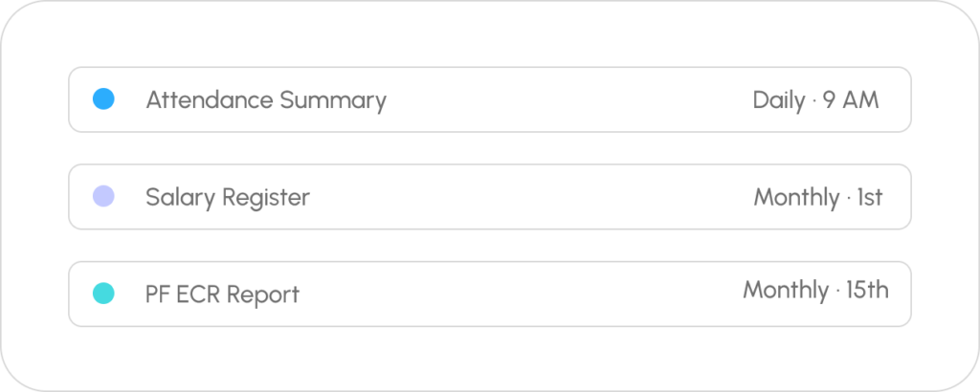Screen dimensions: 980x392
Task: Click 'Monthly' in the PF ECR row
Action: (786, 290)
